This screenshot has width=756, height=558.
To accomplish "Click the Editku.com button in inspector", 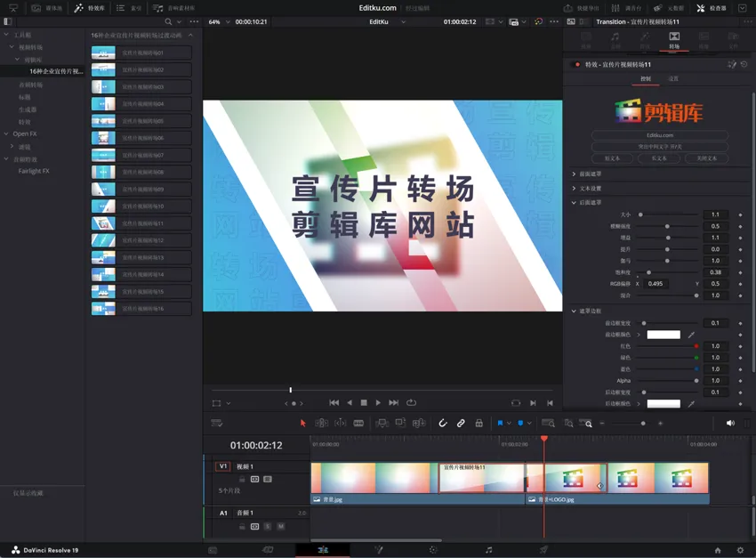I will pyautogui.click(x=659, y=135).
